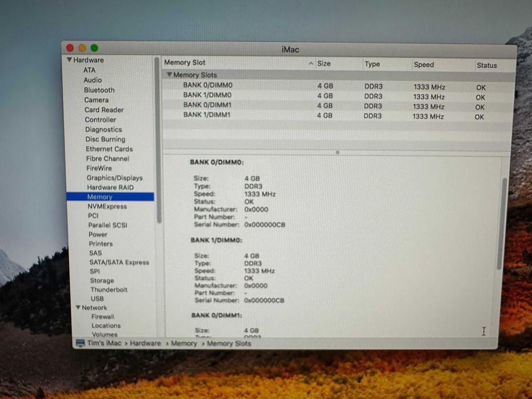Screen dimensions: 532x399
Task: Open Ethernet Cards entry
Action: [109, 149]
